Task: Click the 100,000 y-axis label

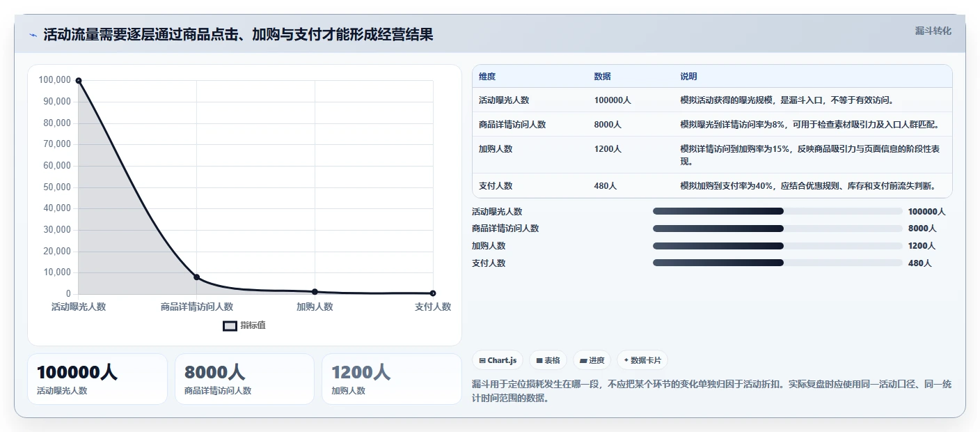Action: [x=55, y=80]
